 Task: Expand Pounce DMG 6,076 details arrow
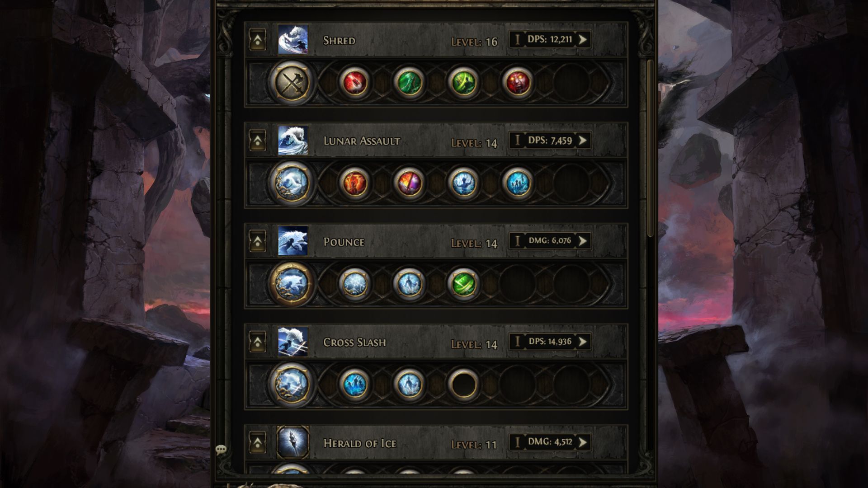[583, 241]
